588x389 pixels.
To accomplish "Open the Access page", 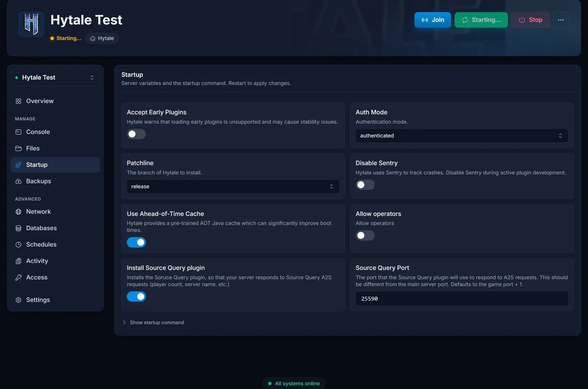I will click(x=55, y=277).
